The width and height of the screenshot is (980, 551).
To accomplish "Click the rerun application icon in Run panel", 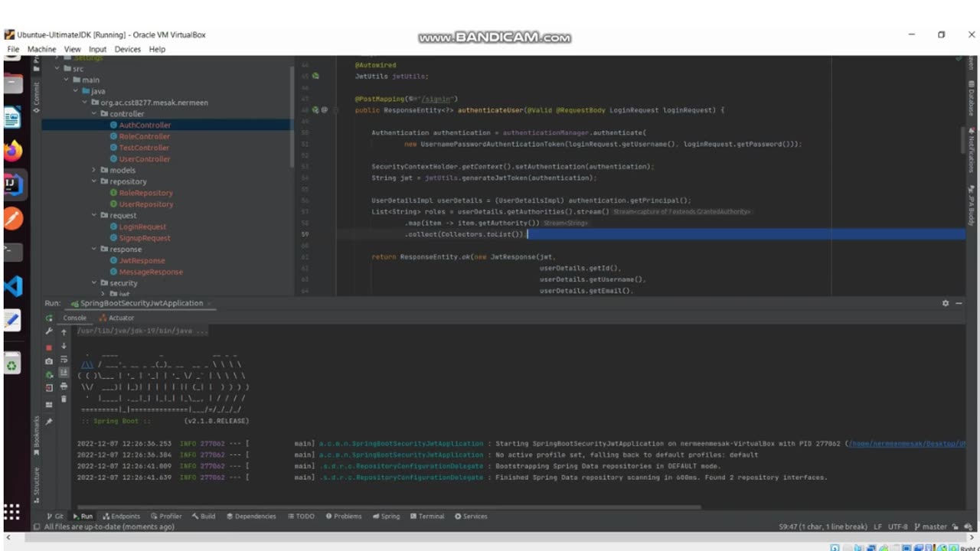I will (x=49, y=318).
